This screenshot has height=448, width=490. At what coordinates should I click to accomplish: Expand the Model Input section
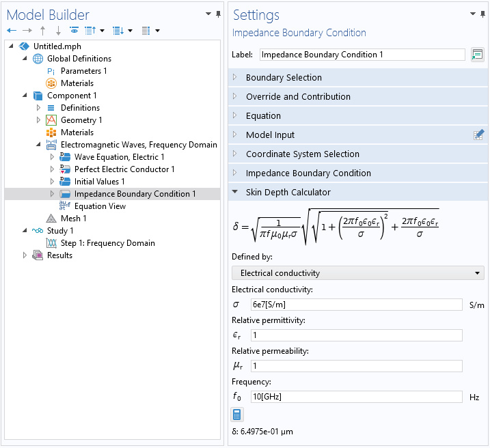click(x=234, y=135)
